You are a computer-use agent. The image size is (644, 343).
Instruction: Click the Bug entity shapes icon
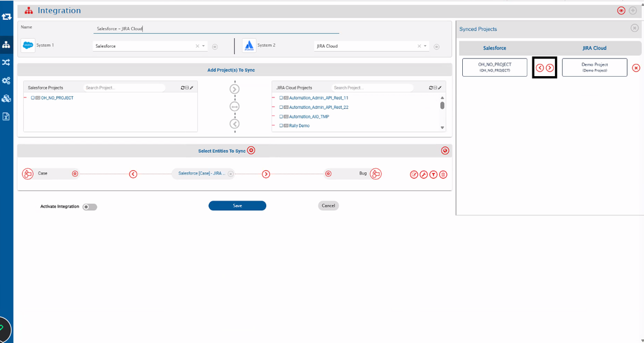click(x=376, y=174)
